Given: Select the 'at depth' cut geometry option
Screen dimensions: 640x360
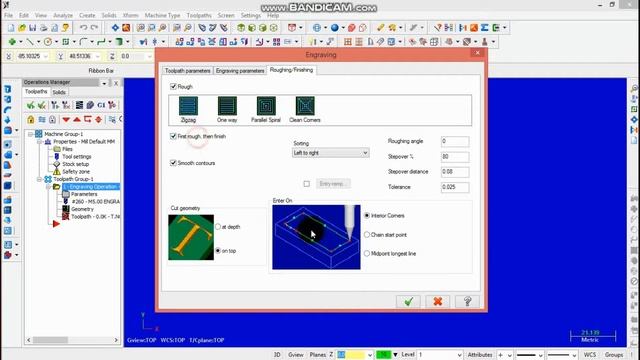Looking at the screenshot, I should pos(218,227).
